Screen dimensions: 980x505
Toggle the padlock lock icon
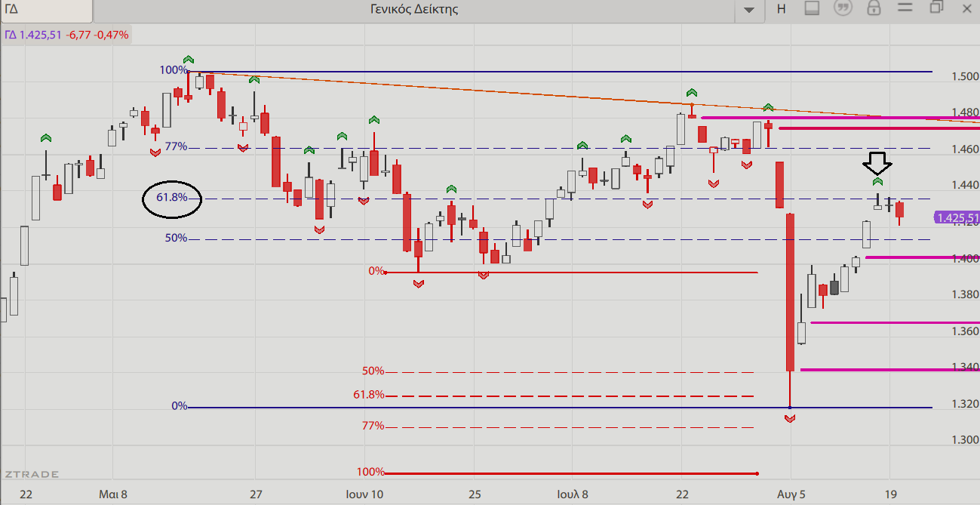[x=874, y=9]
